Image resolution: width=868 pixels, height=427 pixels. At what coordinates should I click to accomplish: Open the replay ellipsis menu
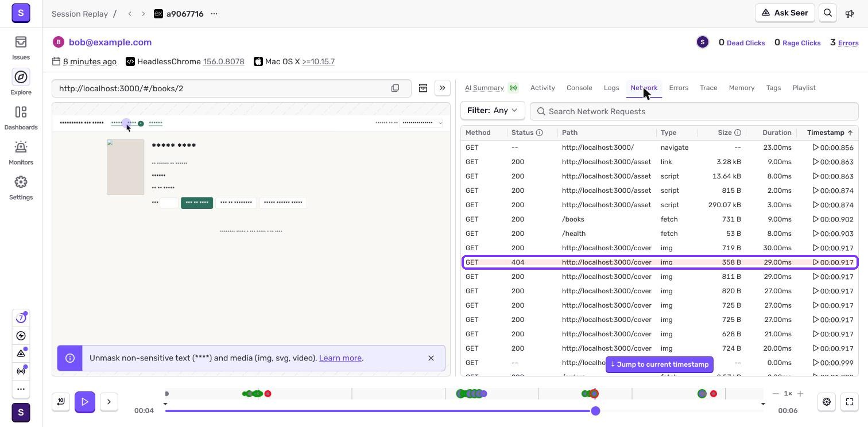pyautogui.click(x=214, y=14)
